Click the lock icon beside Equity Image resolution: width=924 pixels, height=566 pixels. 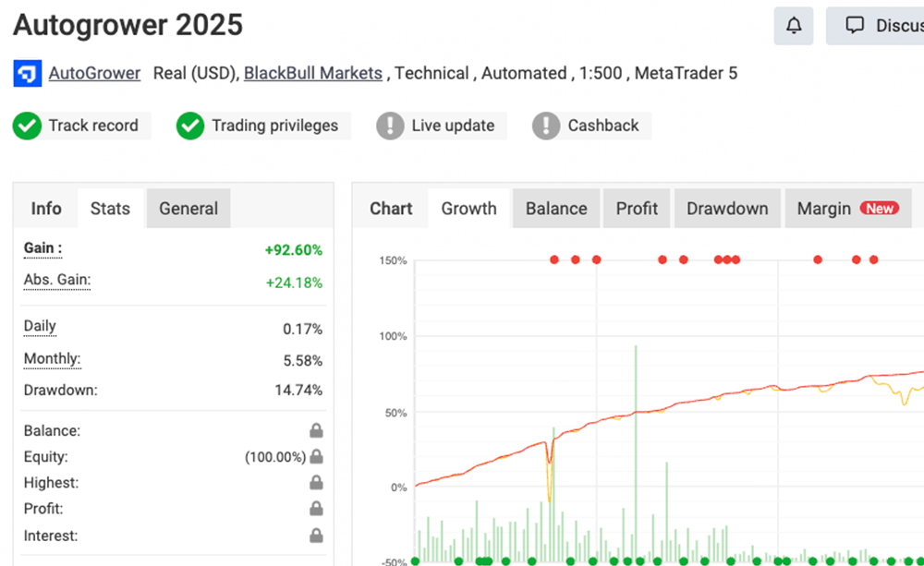[316, 457]
